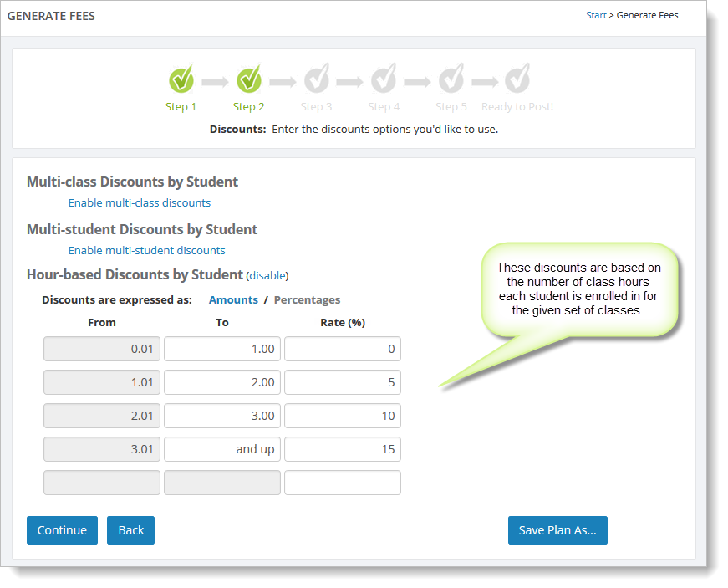Click the empty Rate field in last row
Viewport: 728px width, 588px height.
coord(343,483)
